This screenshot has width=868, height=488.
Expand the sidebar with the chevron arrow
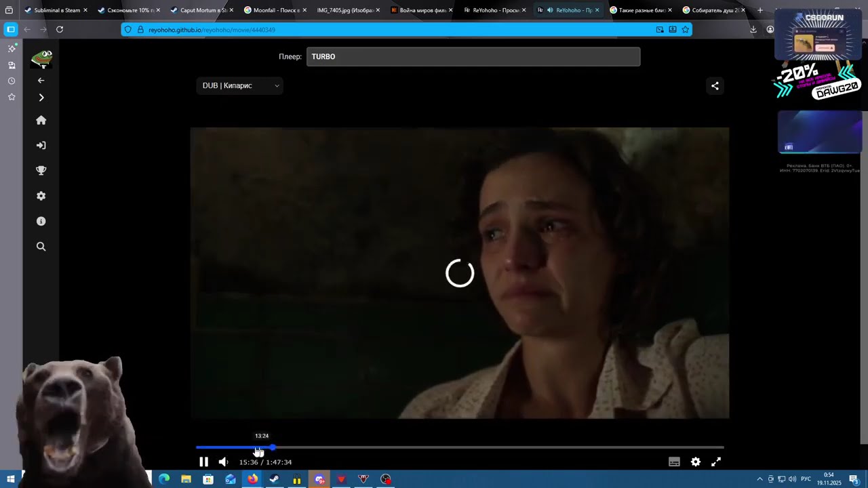(x=41, y=98)
